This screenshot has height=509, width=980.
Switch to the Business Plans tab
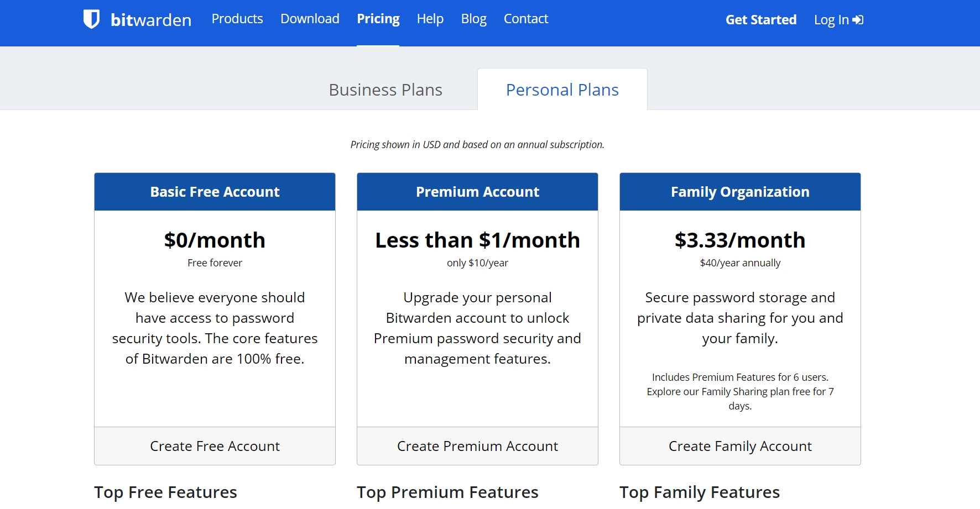coord(385,90)
